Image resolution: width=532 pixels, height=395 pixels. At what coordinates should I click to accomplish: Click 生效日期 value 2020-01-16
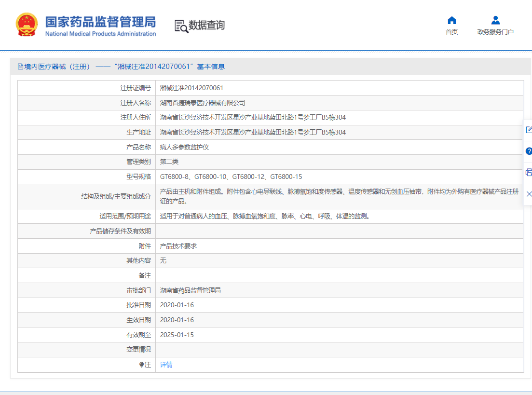coord(177,320)
